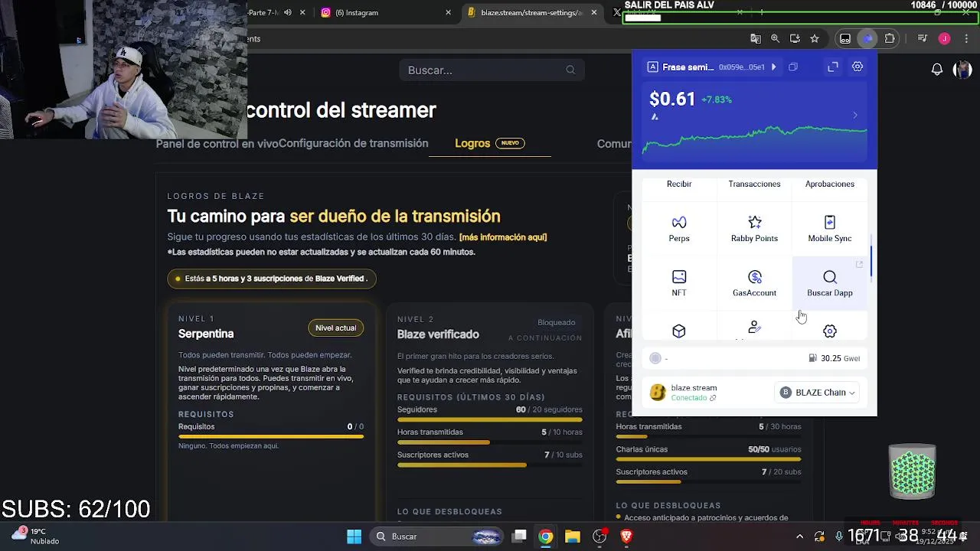The height and width of the screenshot is (551, 980).
Task: Click Nivel actual badge on Serpentina
Action: tap(336, 328)
